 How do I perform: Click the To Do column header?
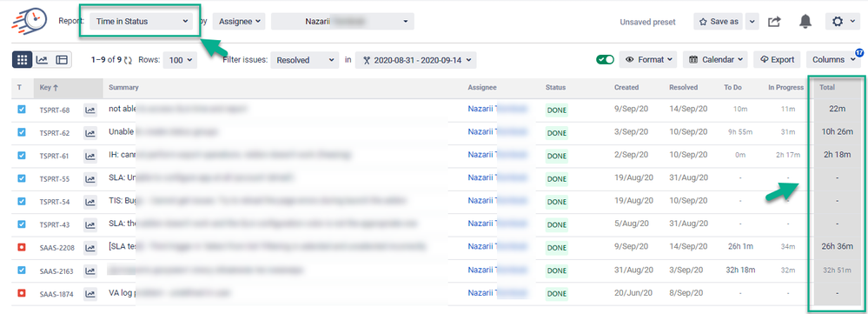click(732, 88)
